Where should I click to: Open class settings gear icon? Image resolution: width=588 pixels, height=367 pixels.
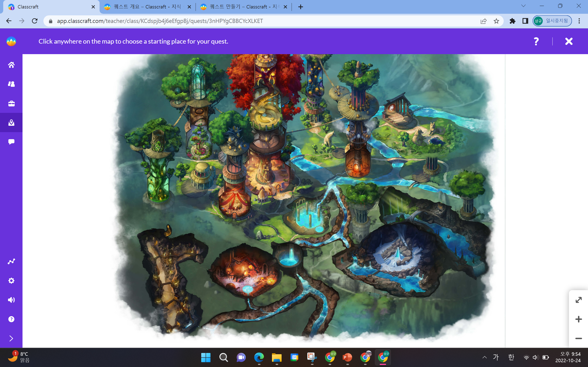pyautogui.click(x=11, y=281)
